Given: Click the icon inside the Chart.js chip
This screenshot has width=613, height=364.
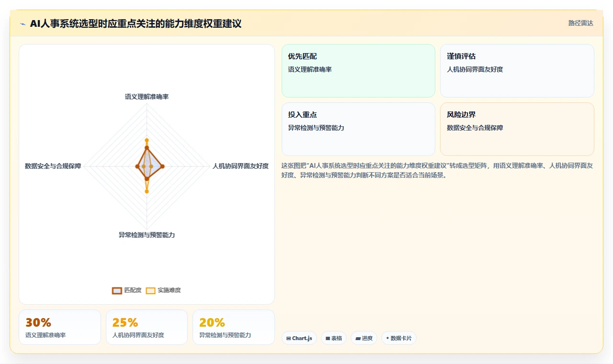Looking at the screenshot, I should coord(288,338).
